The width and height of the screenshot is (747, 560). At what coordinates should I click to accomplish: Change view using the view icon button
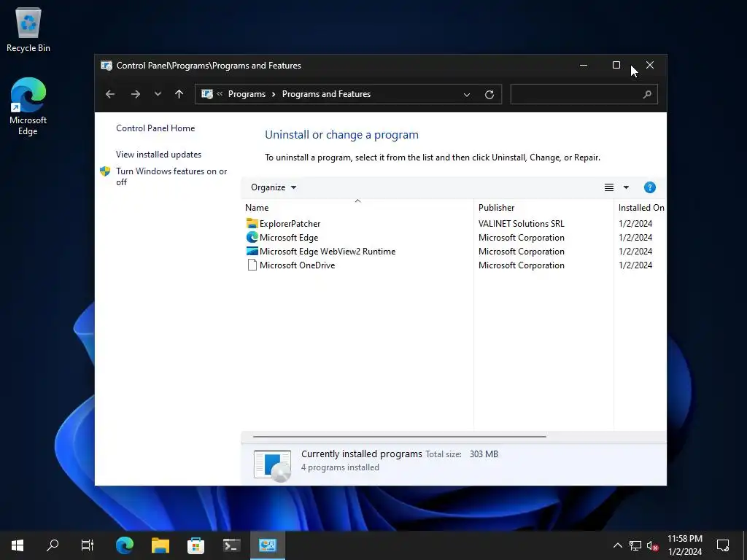point(609,187)
